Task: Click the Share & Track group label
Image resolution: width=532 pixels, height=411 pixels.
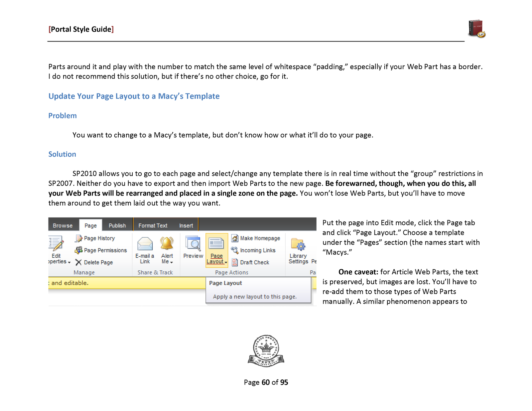Action: pos(155,272)
